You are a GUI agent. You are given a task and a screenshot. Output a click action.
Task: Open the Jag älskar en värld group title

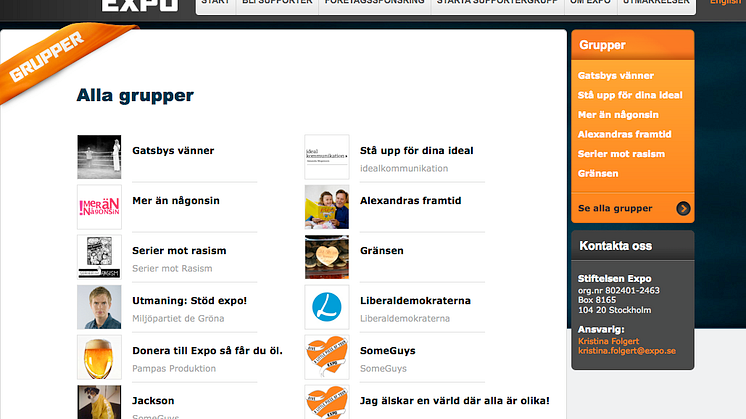tap(454, 401)
